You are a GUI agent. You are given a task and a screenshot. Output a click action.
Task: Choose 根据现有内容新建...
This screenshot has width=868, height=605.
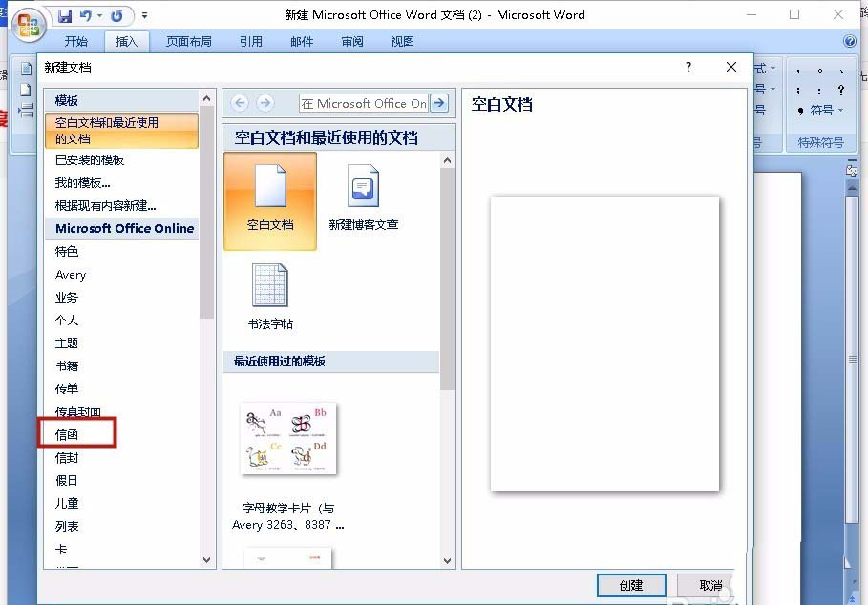(105, 206)
